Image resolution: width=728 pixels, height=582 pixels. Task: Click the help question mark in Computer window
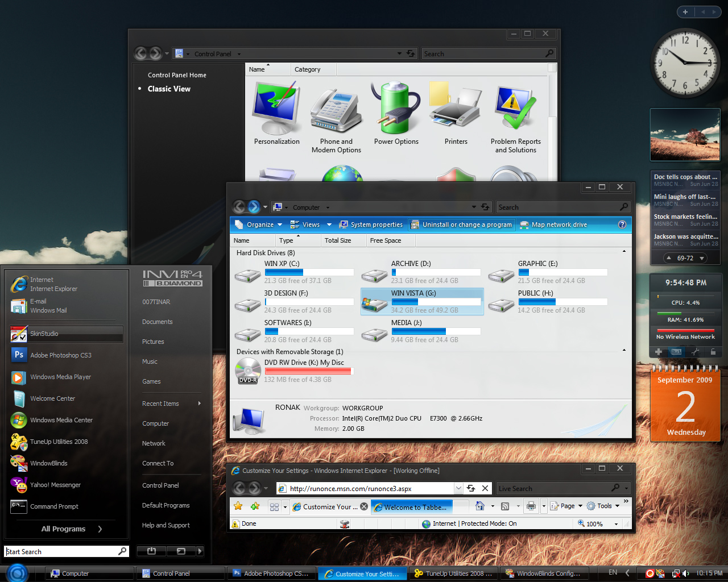622,225
